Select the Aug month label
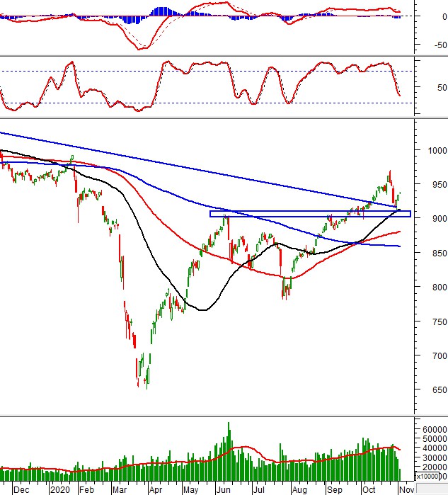The width and height of the screenshot is (448, 495). (x=298, y=489)
